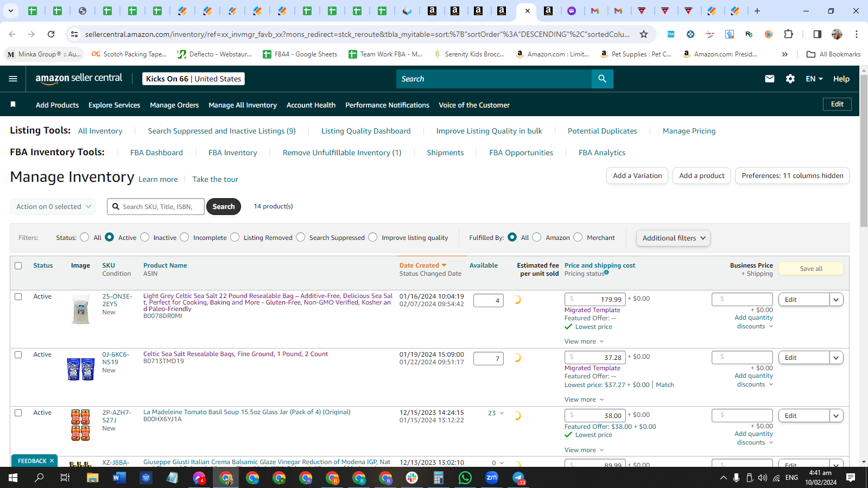
Task: Open the All Bookmarks folder
Action: (833, 54)
